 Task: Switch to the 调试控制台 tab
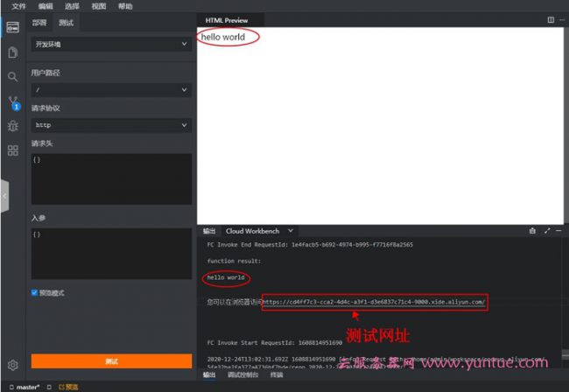click(x=242, y=374)
